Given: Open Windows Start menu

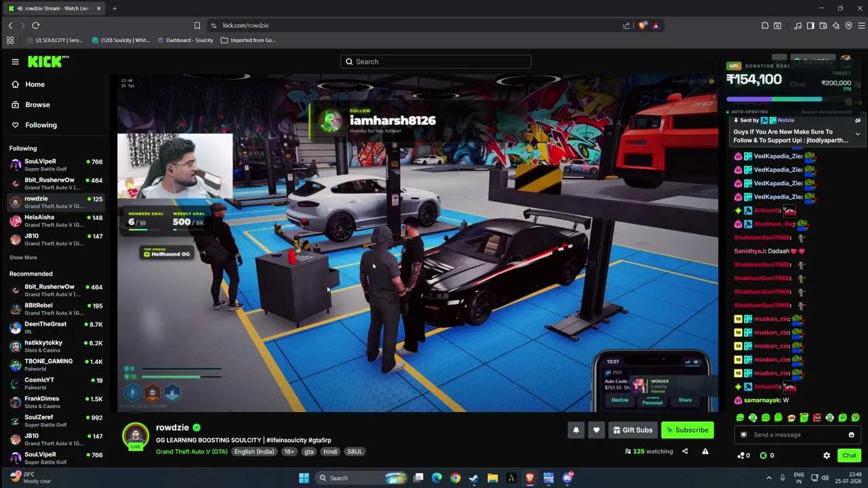Looking at the screenshot, I should click(304, 478).
